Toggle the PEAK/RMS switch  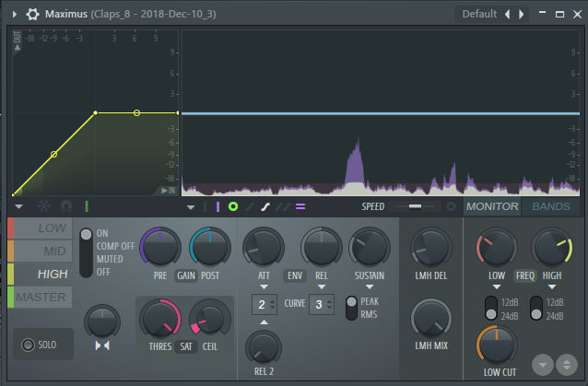(351, 308)
